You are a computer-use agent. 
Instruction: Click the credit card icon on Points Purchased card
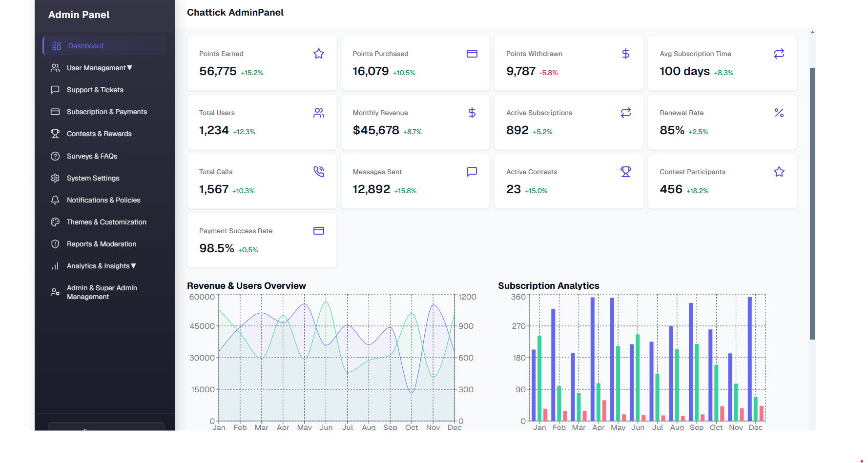[472, 54]
